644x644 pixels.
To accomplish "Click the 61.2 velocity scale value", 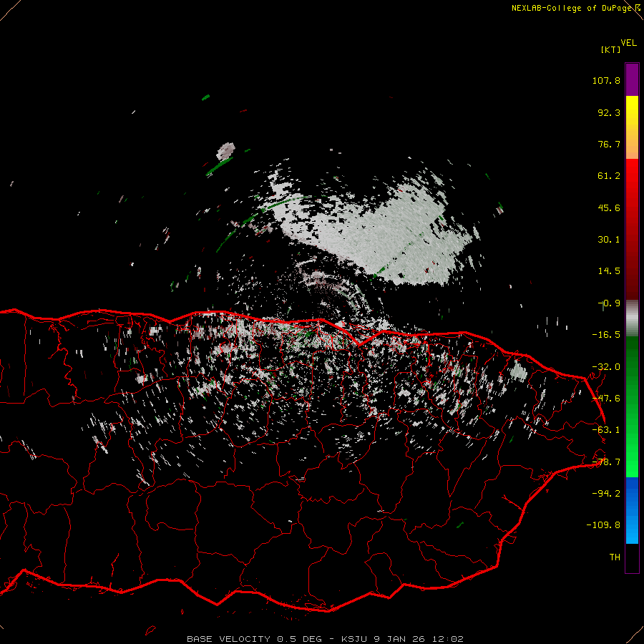I will click(x=609, y=176).
